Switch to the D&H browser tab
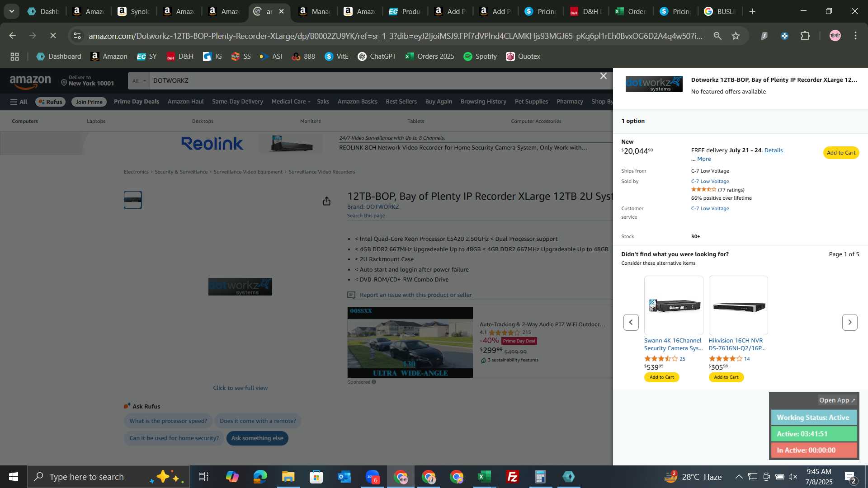Screen dimensions: 868x488 [585, 11]
